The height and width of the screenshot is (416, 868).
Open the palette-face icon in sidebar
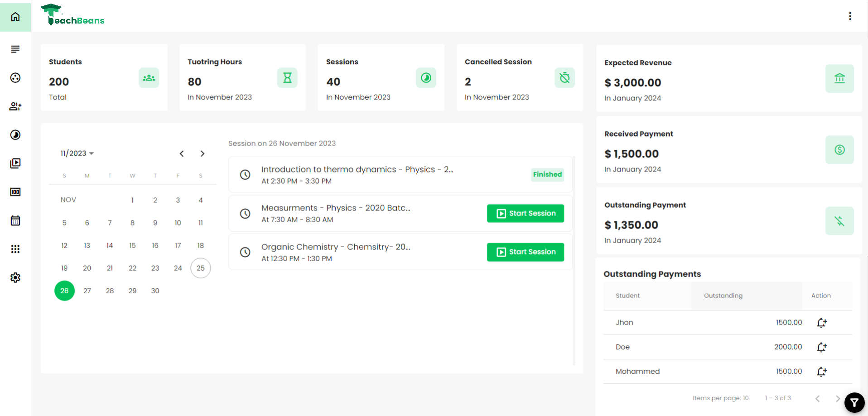(x=15, y=78)
